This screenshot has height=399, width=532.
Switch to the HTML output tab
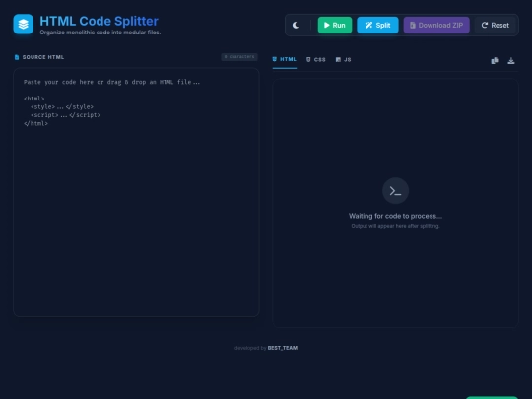pos(285,60)
